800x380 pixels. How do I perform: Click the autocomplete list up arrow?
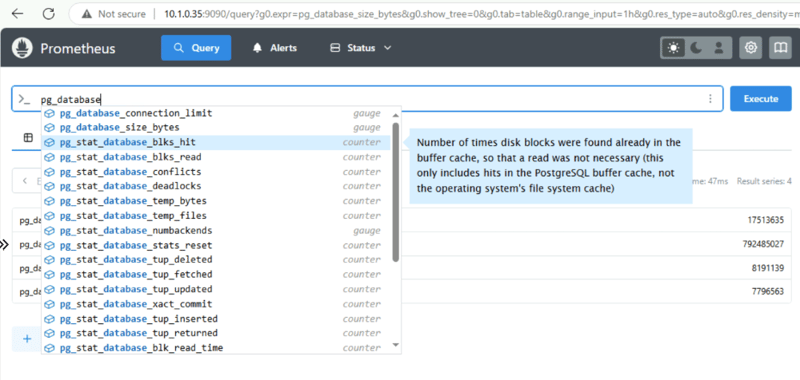(395, 115)
